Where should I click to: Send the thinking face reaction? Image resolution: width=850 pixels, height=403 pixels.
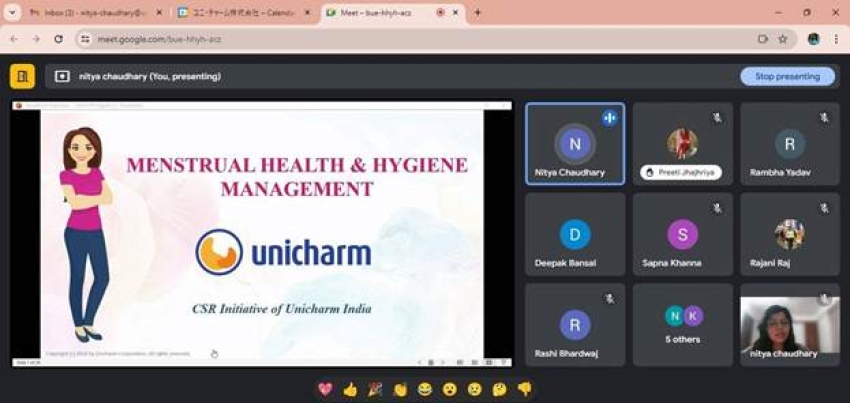[499, 389]
